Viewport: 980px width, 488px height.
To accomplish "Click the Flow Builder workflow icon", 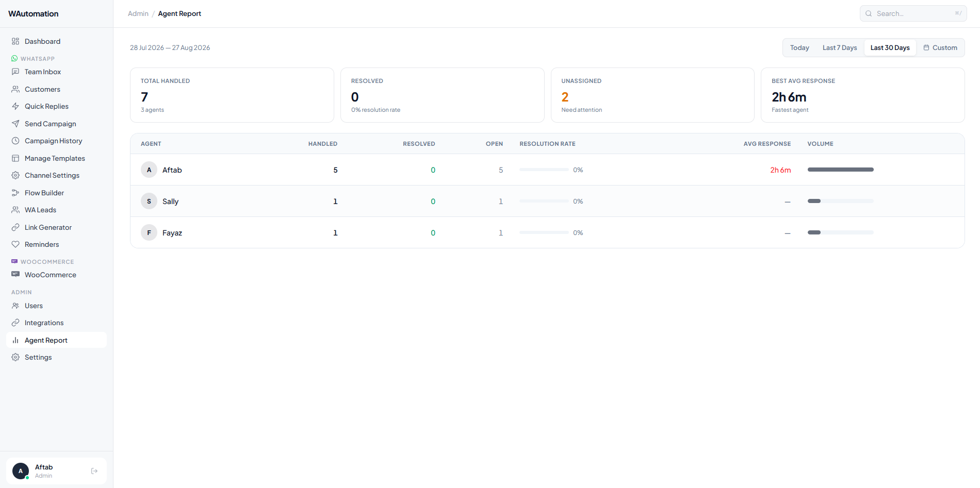I will 15,193.
